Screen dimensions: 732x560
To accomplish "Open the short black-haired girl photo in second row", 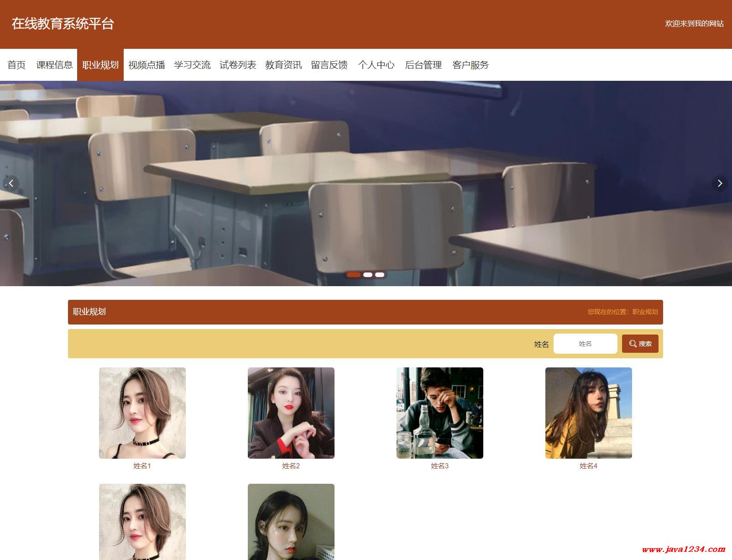I will [x=291, y=522].
